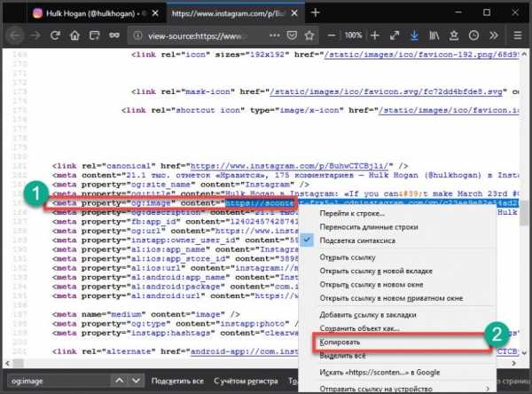Click horizontal scrollbar right arrow
The width and height of the screenshot is (532, 394).
coord(513,363)
